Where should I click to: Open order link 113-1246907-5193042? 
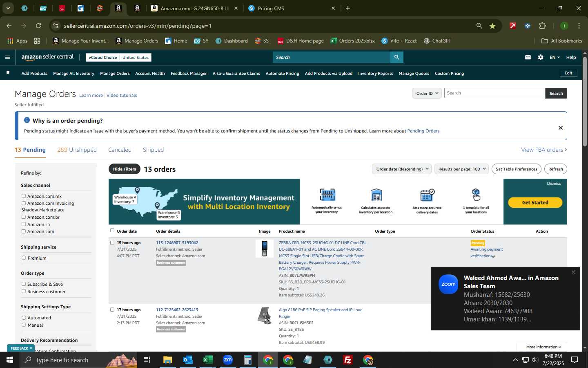coord(177,243)
